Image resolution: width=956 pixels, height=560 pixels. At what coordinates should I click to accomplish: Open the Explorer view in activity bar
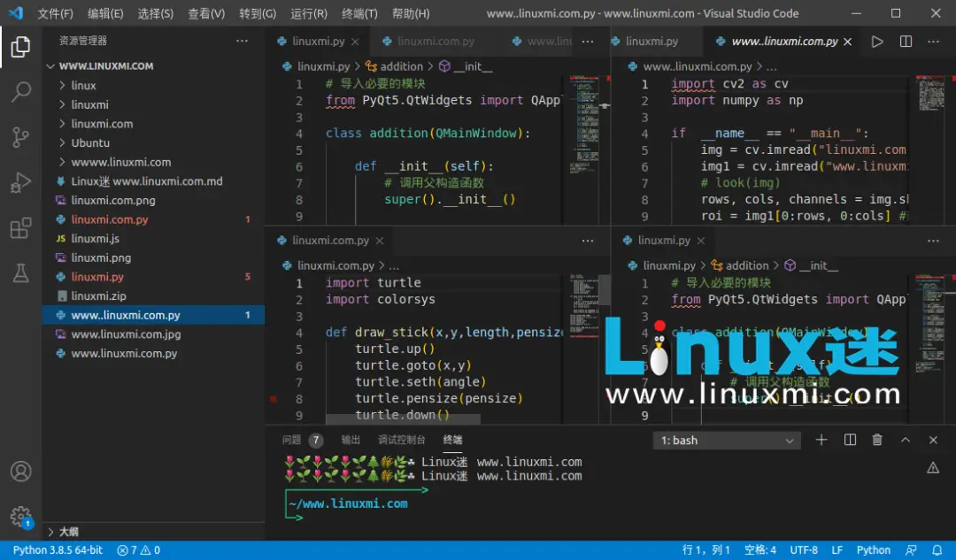tap(20, 47)
